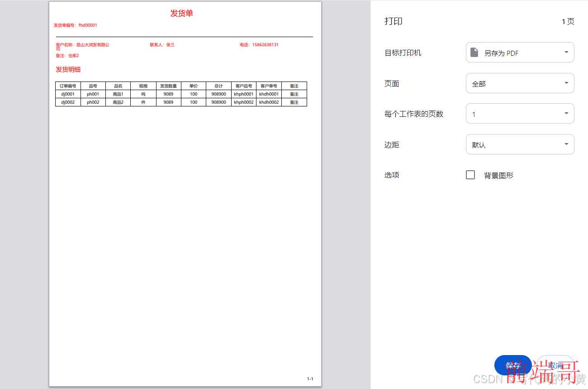Screen dimensions: 588x389
Task: Click the 保存 save button
Action: click(513, 365)
